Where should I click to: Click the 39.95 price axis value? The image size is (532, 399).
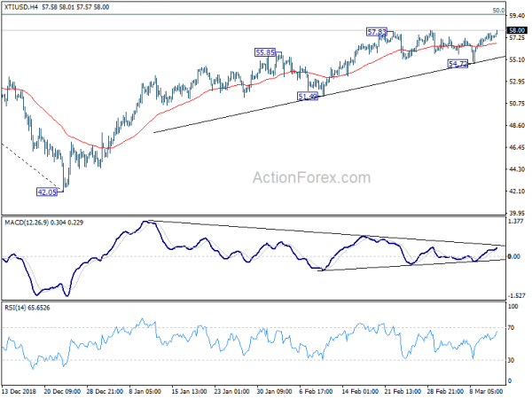pyautogui.click(x=518, y=213)
